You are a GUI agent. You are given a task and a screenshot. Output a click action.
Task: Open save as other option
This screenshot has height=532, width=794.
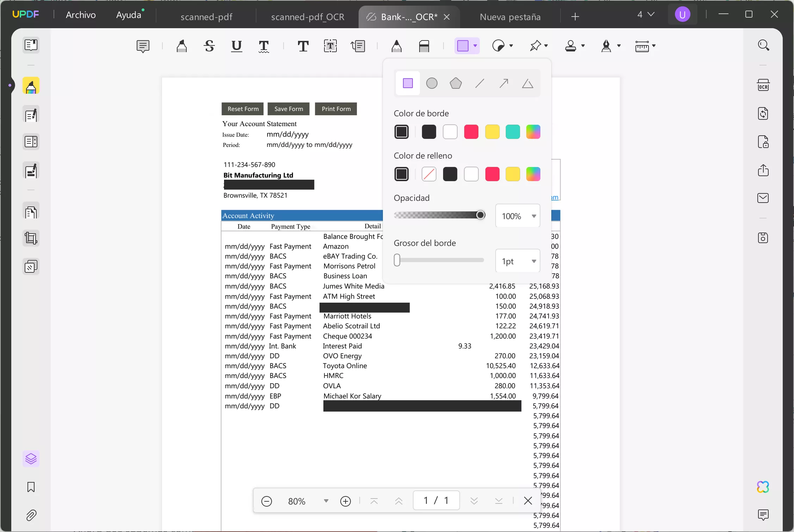pos(763,238)
